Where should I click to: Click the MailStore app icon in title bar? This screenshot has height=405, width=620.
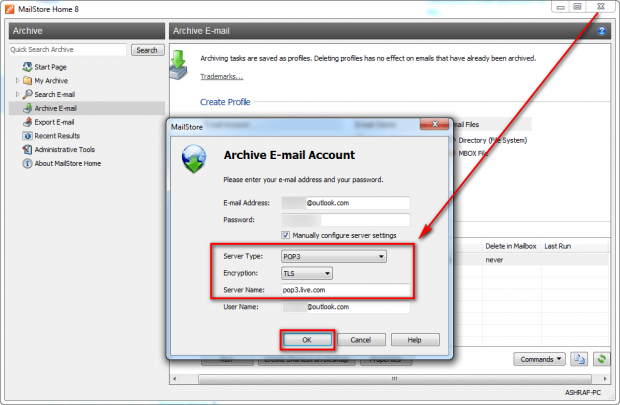coord(10,9)
